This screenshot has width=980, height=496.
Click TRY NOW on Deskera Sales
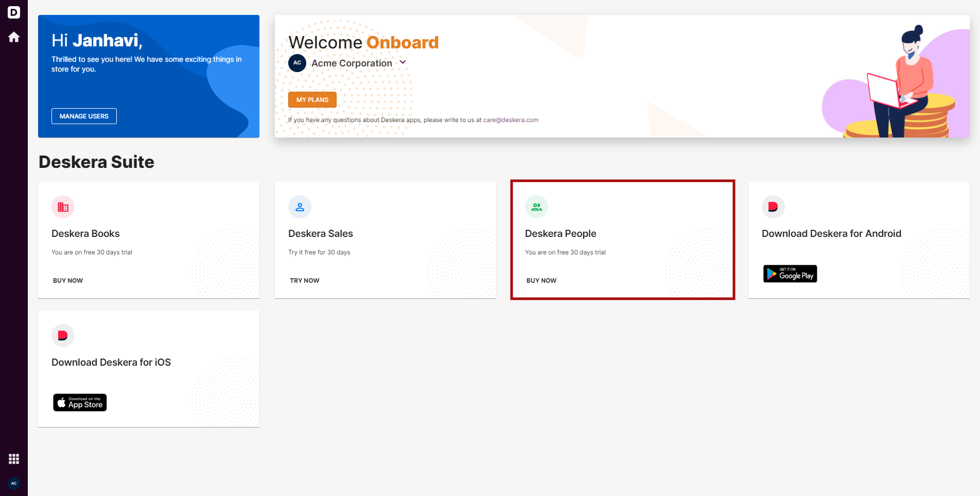(305, 281)
